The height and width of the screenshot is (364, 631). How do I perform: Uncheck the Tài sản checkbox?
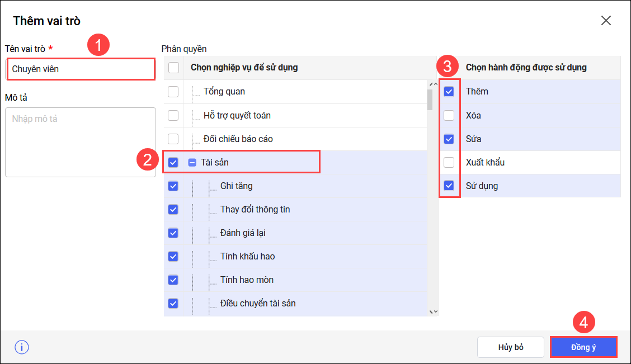(173, 163)
